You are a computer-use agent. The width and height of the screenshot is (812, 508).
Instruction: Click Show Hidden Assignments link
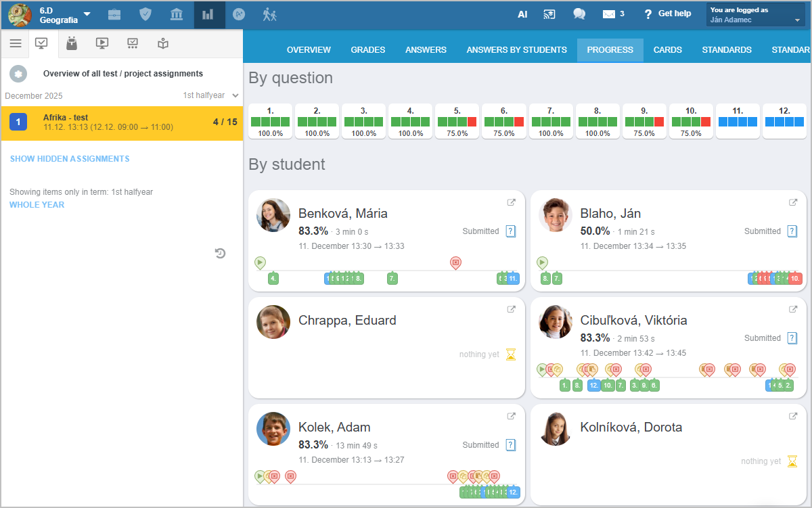coord(70,159)
